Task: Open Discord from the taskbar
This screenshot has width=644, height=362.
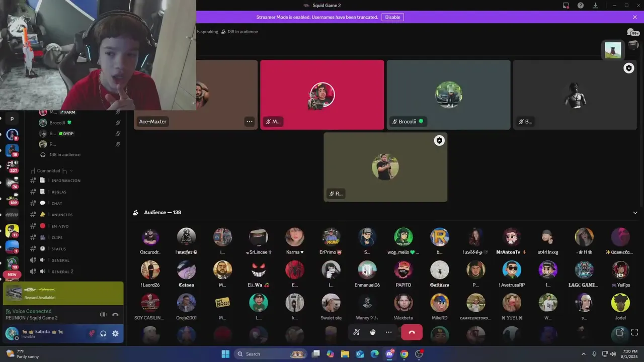Action: [x=389, y=354]
